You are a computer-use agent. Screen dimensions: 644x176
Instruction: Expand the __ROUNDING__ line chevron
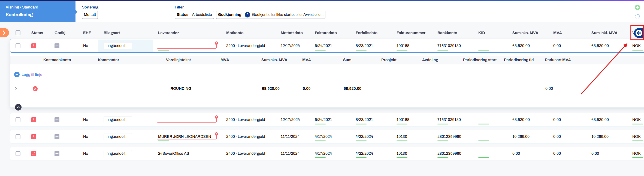(16, 89)
